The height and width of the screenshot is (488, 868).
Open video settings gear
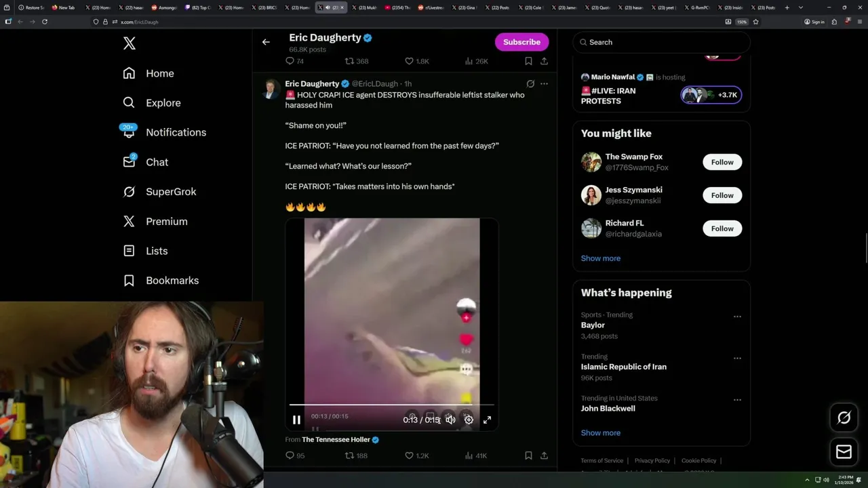(469, 420)
